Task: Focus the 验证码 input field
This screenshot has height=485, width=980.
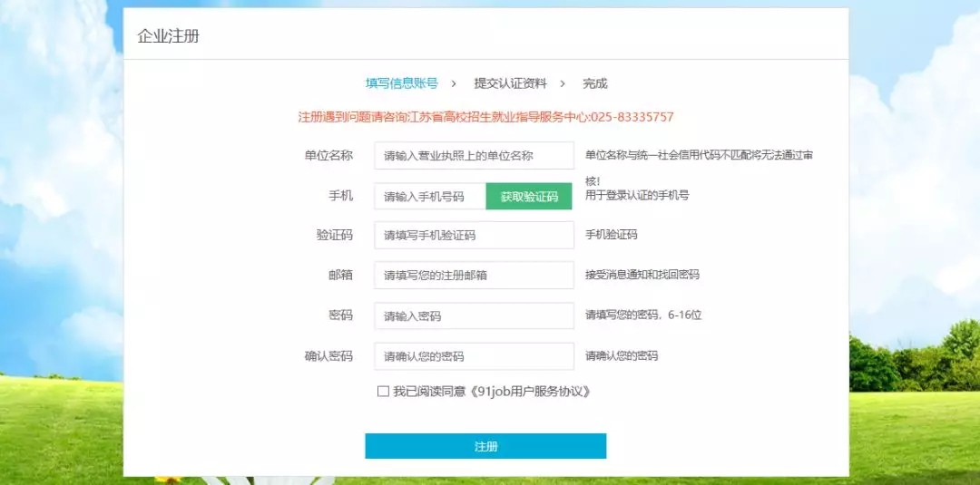Action: click(474, 235)
